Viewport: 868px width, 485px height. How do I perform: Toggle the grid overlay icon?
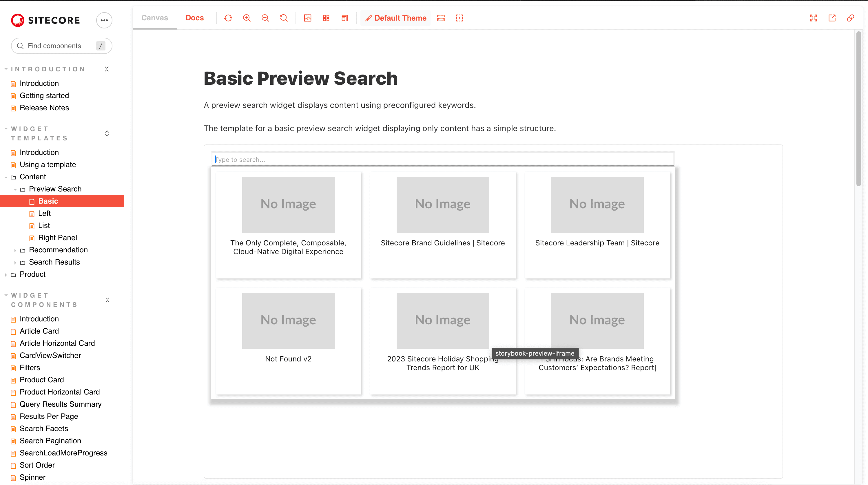coord(326,18)
